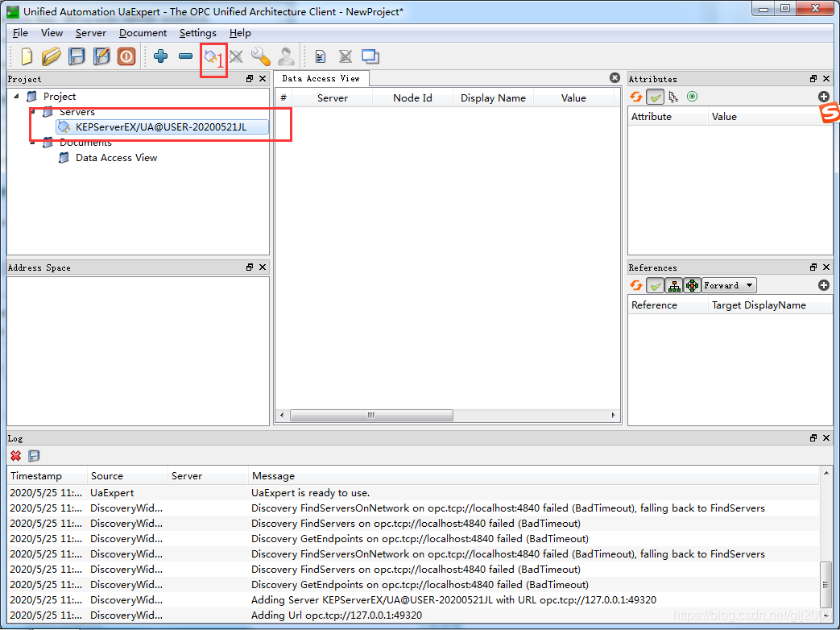Open the View menu
Viewport: 840px width, 630px height.
click(x=52, y=33)
